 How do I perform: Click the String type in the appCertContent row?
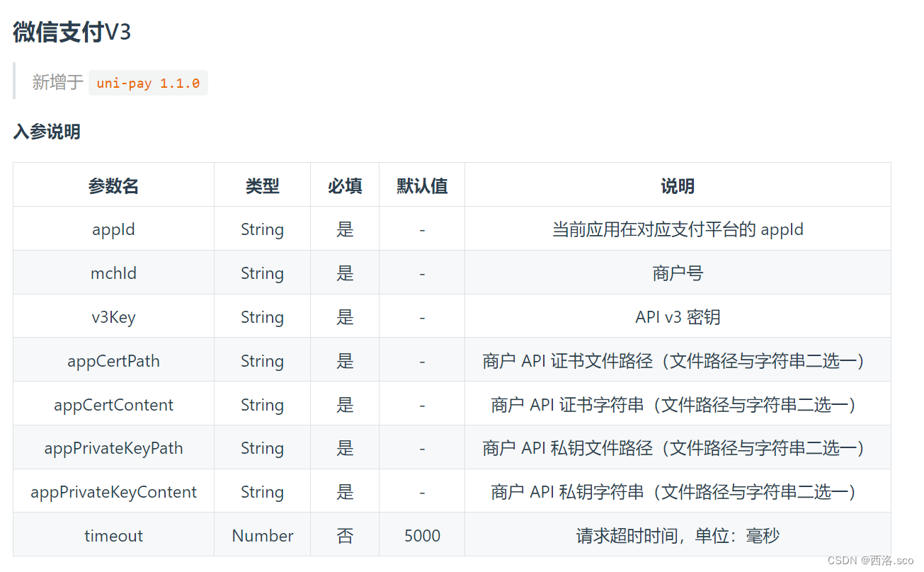pos(262,405)
